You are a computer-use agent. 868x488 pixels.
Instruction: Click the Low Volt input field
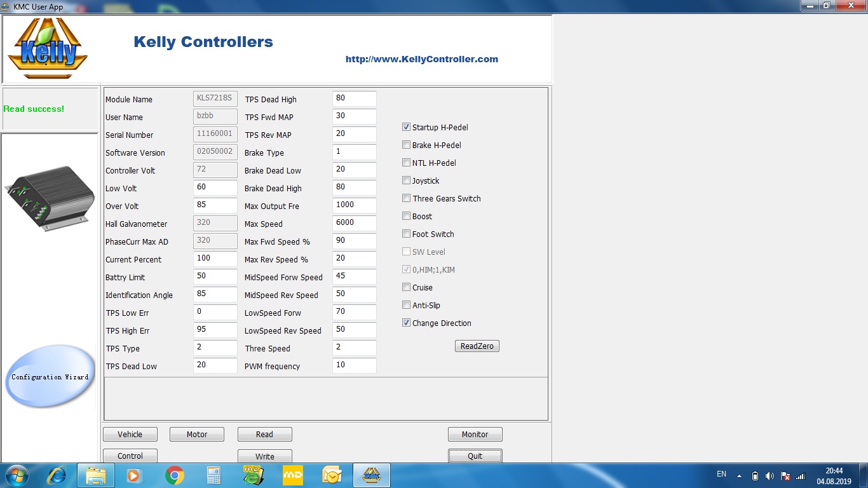click(215, 188)
